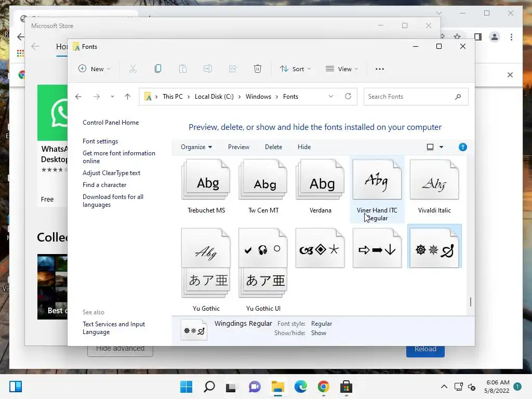
Task: Select Viner Hand ITC Regular font
Action: pyautogui.click(x=377, y=190)
